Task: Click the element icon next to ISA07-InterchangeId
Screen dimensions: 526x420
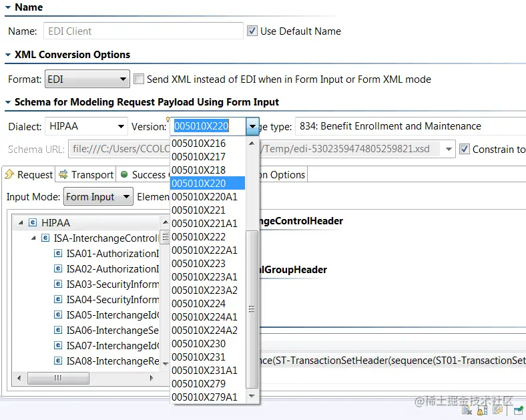Action: (x=58, y=345)
